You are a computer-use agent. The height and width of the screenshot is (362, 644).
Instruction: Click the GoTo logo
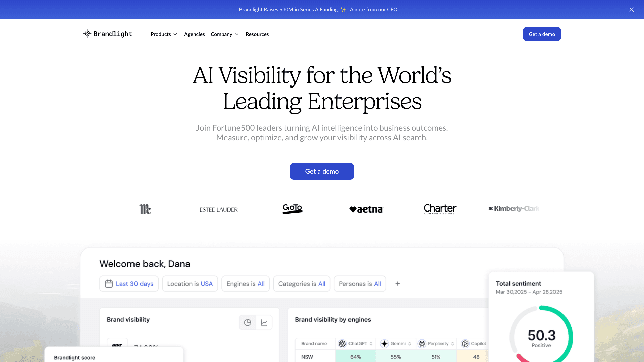click(x=292, y=209)
